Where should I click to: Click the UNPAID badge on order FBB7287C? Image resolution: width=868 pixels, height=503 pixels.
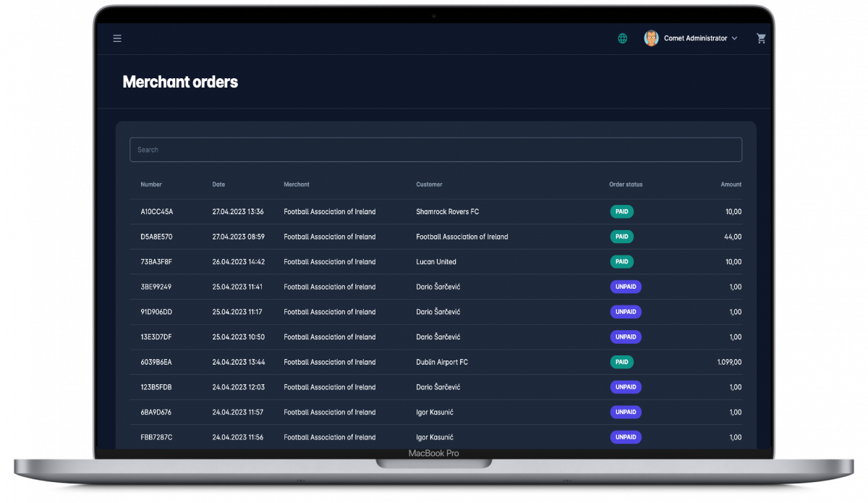625,437
